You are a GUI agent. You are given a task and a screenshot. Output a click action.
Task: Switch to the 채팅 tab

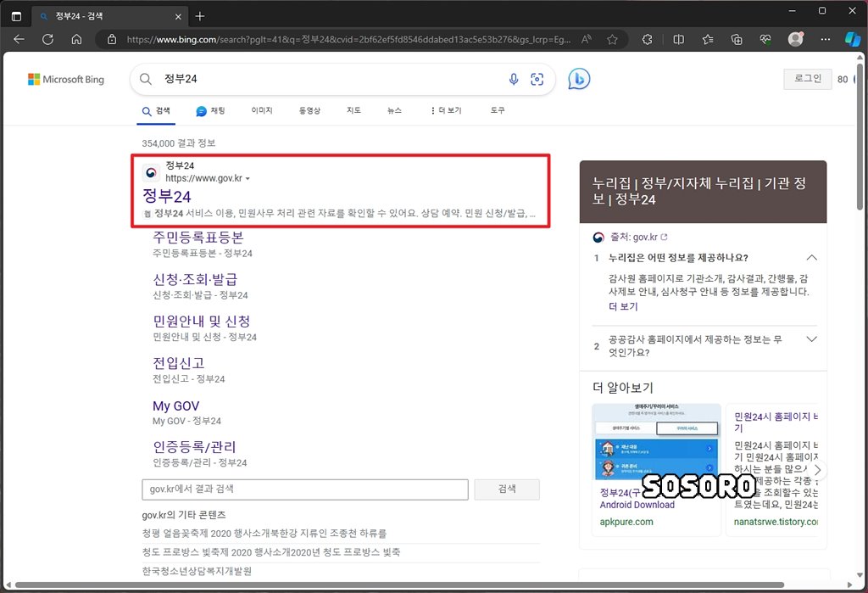pos(210,111)
